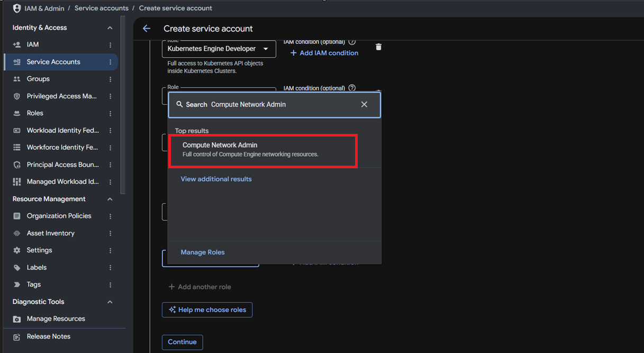Screen dimensions: 644x353
Task: Select Compute Network Admin search result
Action: [263, 151]
